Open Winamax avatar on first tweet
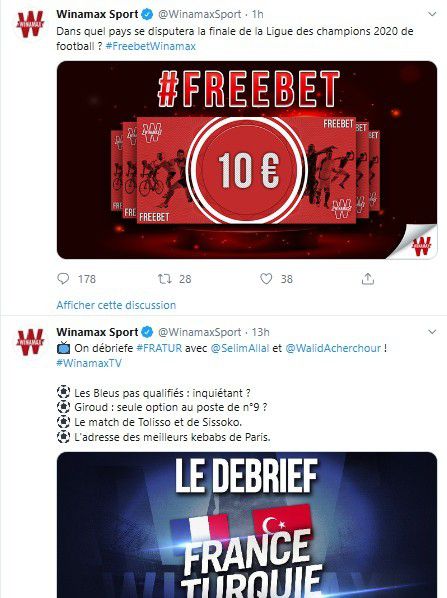Image resolution: width=447 pixels, height=598 pixels. 30,24
